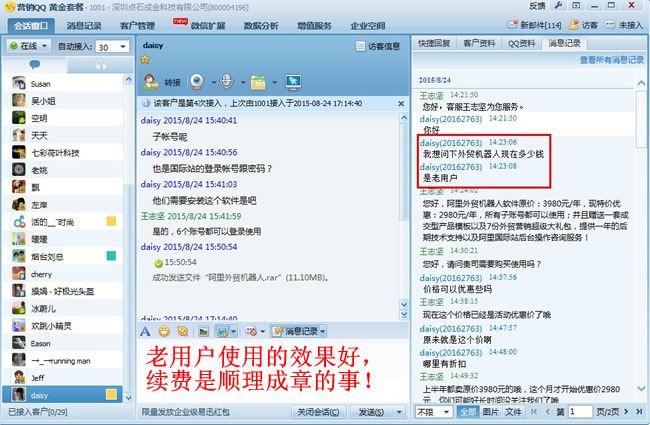Filter records by 文件
This screenshot has height=425, width=650.
coord(513,412)
